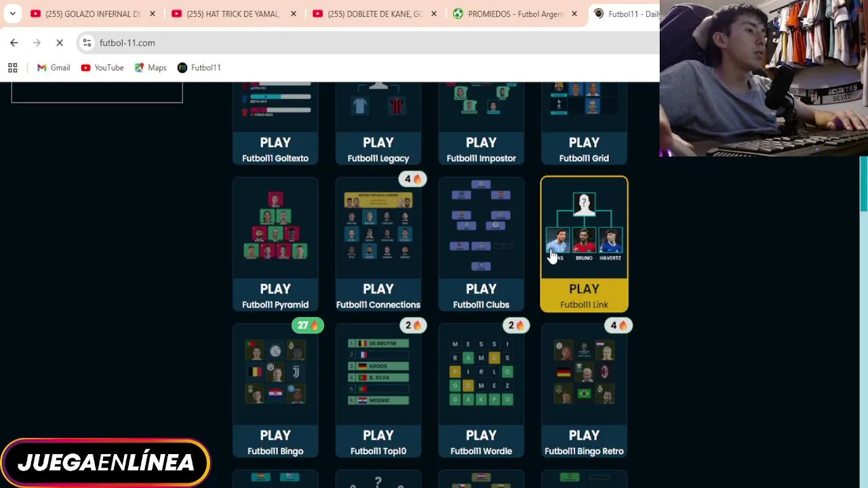868x488 pixels.
Task: Stop loading the page
Action: tap(60, 43)
